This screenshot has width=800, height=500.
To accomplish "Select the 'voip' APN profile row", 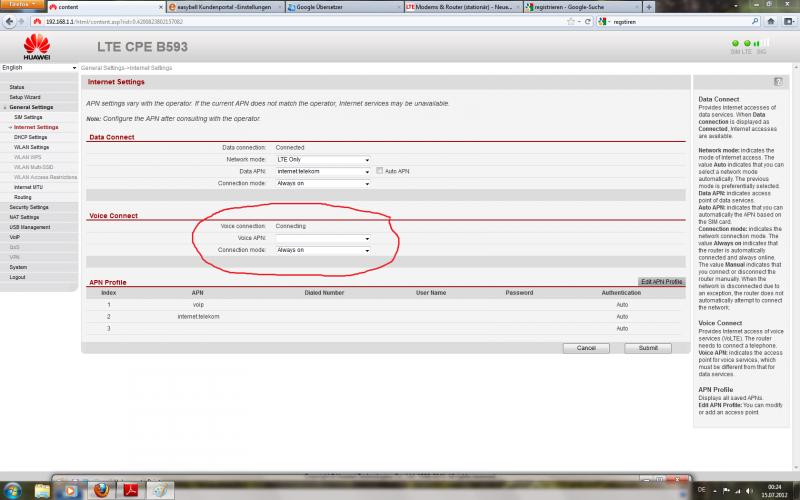I will click(x=385, y=305).
